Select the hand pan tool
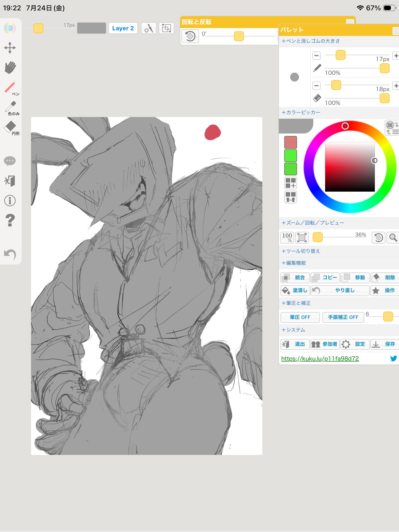399x532 pixels. pos(10,67)
